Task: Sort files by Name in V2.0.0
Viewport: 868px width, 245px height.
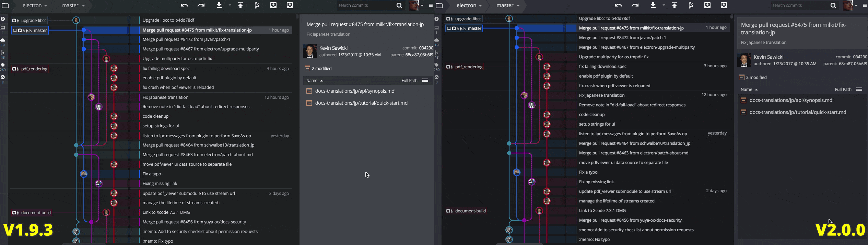Action: 749,89
